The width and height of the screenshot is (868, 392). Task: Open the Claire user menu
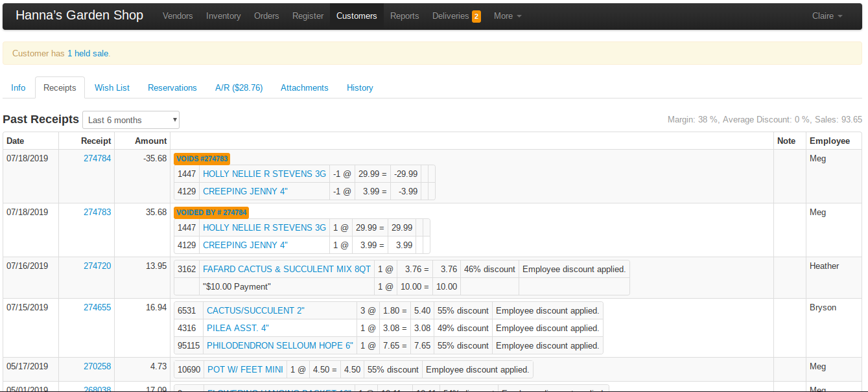tap(827, 16)
